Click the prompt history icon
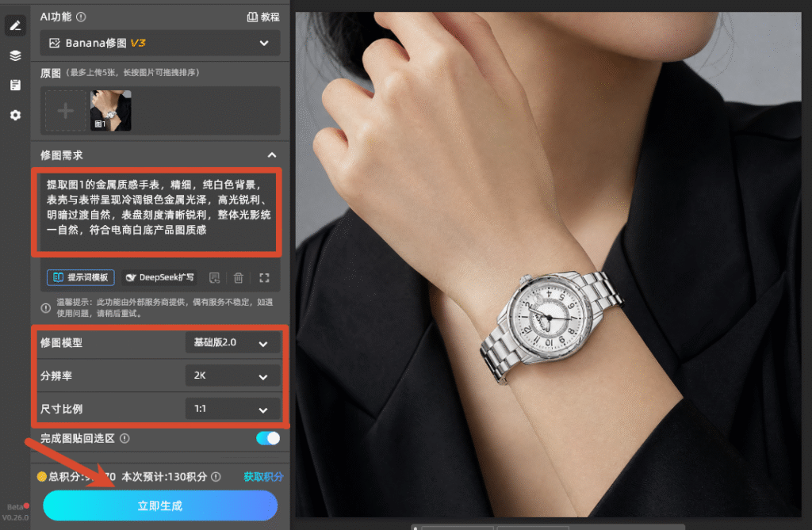Screen dimensions: 812x530 point(214,278)
